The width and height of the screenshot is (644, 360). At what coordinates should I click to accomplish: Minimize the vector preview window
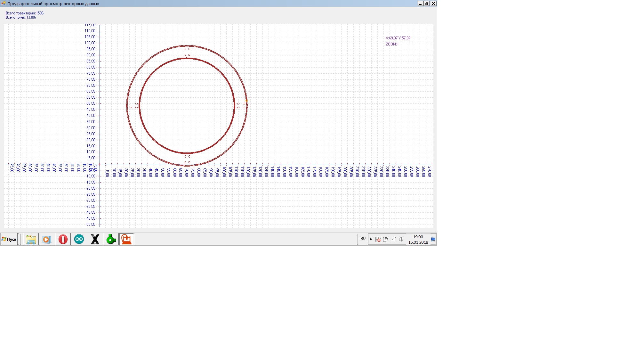420,4
